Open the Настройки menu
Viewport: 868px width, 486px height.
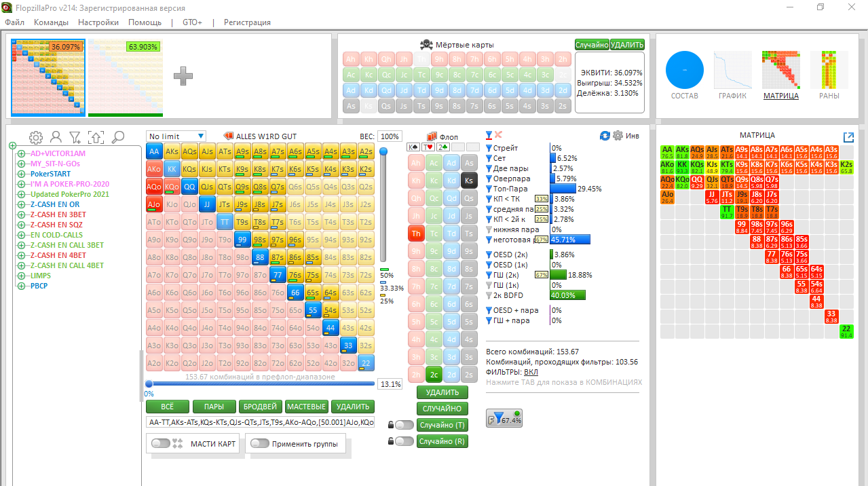tap(98, 22)
